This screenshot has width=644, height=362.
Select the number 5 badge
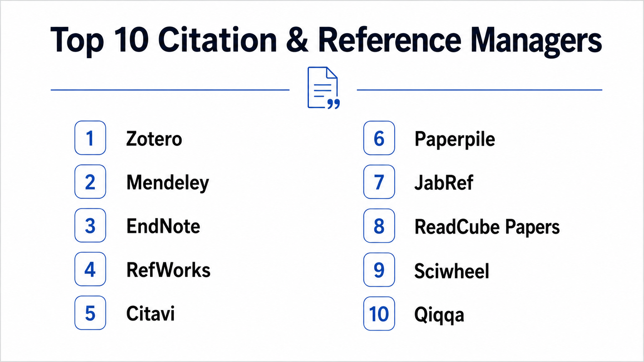[x=90, y=313]
